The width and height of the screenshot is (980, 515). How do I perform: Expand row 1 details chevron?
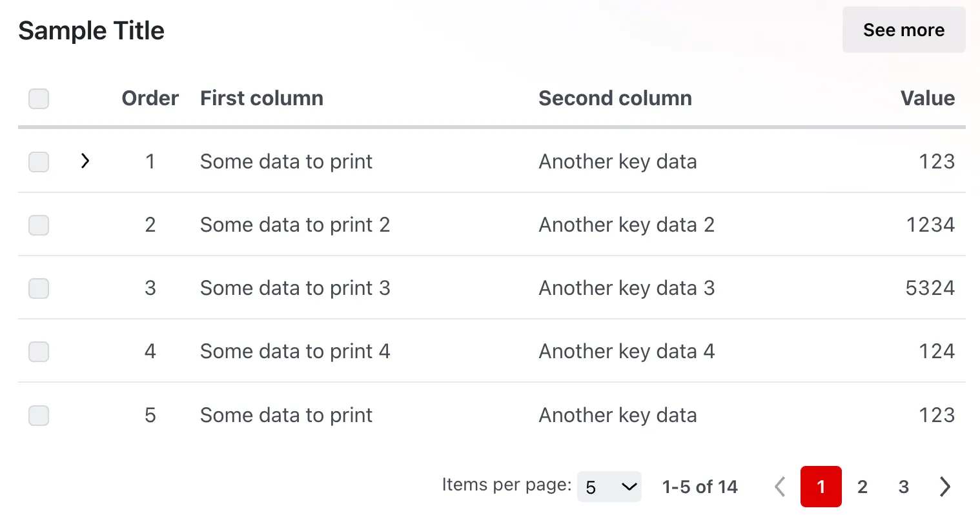click(x=85, y=161)
